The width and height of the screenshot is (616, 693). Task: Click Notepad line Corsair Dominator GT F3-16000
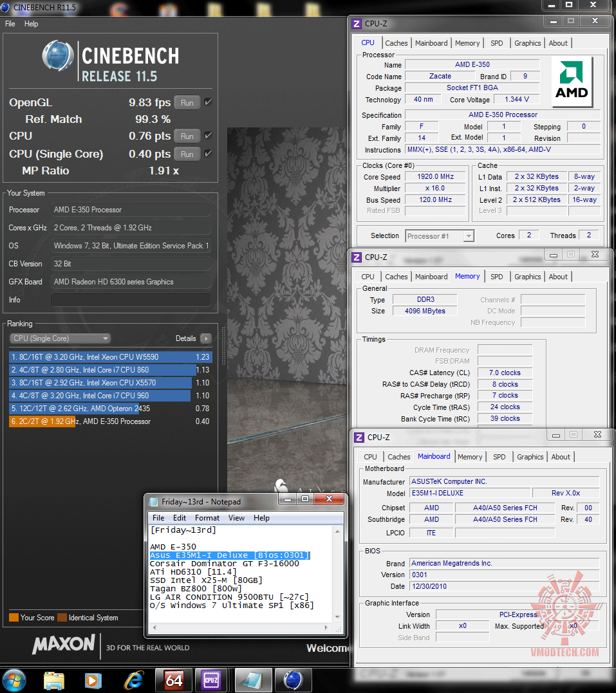[x=224, y=564]
